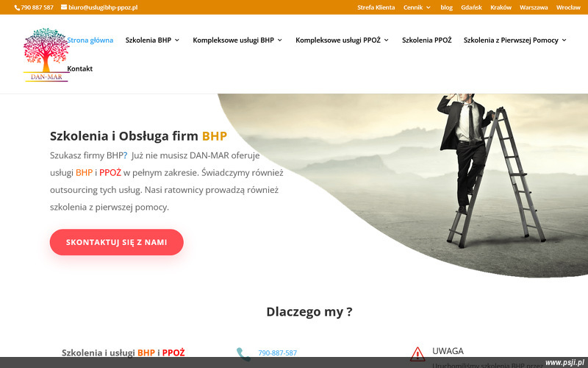The width and height of the screenshot is (588, 368).
Task: Open the Strefa Klienta link
Action: click(376, 7)
